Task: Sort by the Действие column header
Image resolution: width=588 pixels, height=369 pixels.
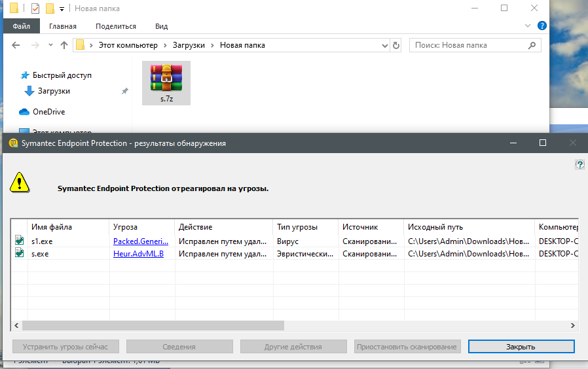Action: [x=224, y=227]
